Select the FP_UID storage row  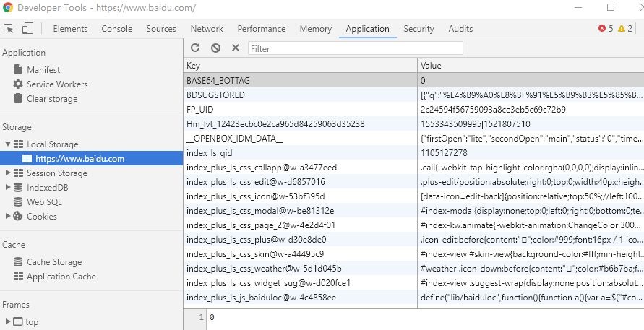pos(300,110)
